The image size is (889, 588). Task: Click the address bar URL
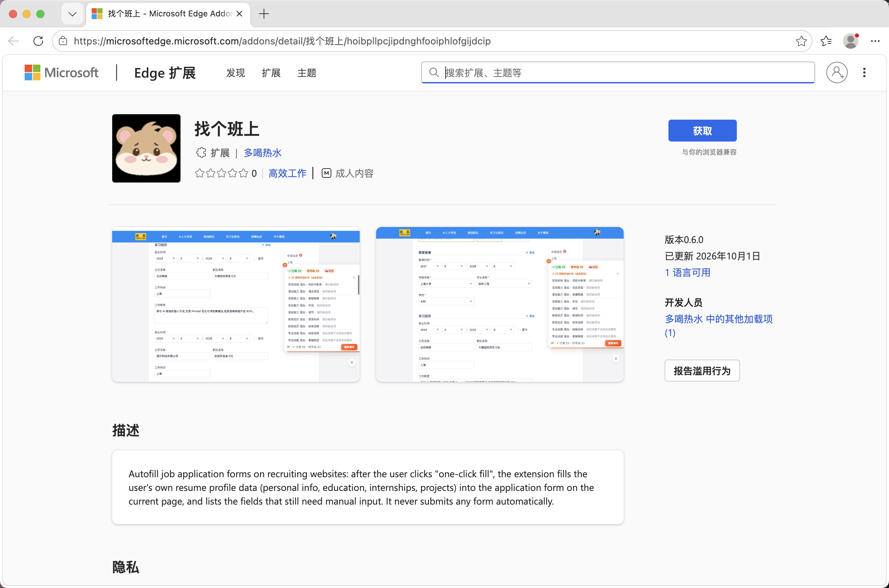tap(282, 41)
